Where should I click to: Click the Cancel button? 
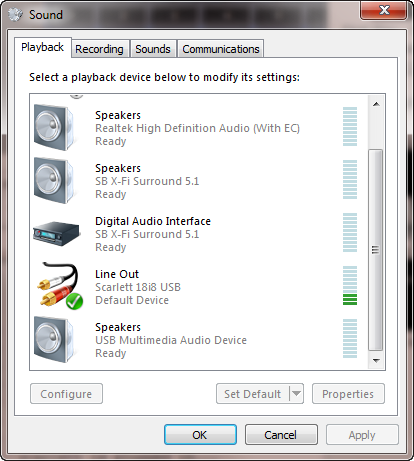pyautogui.click(x=281, y=434)
